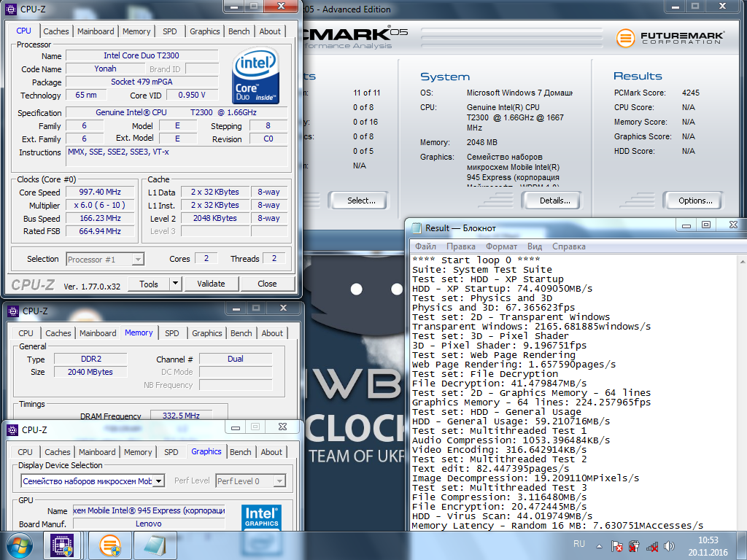Click the Core Speed 997.40 MHz field
747x560 pixels.
(100, 192)
